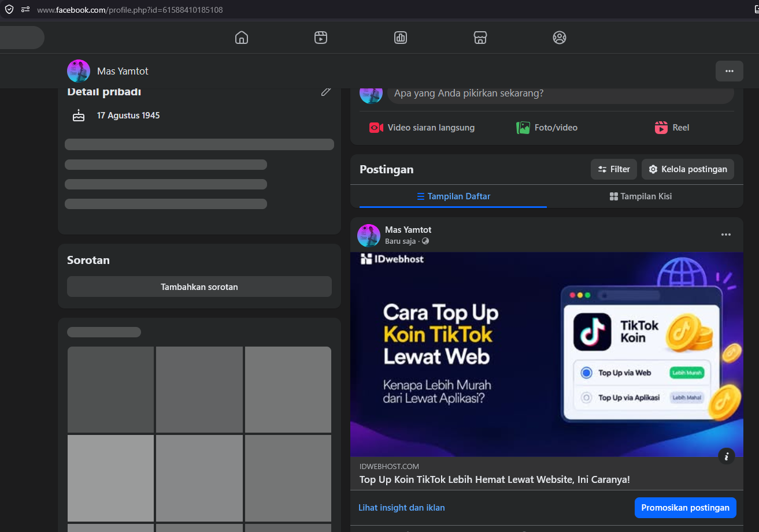The width and height of the screenshot is (759, 532).
Task: Click the "Baru saja" post timestamp
Action: pyautogui.click(x=400, y=241)
